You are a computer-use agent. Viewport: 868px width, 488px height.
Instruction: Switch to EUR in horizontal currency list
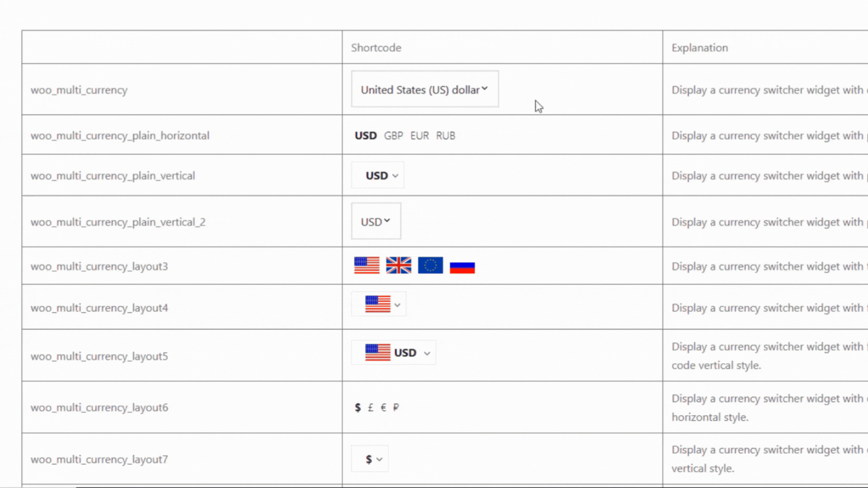point(420,136)
